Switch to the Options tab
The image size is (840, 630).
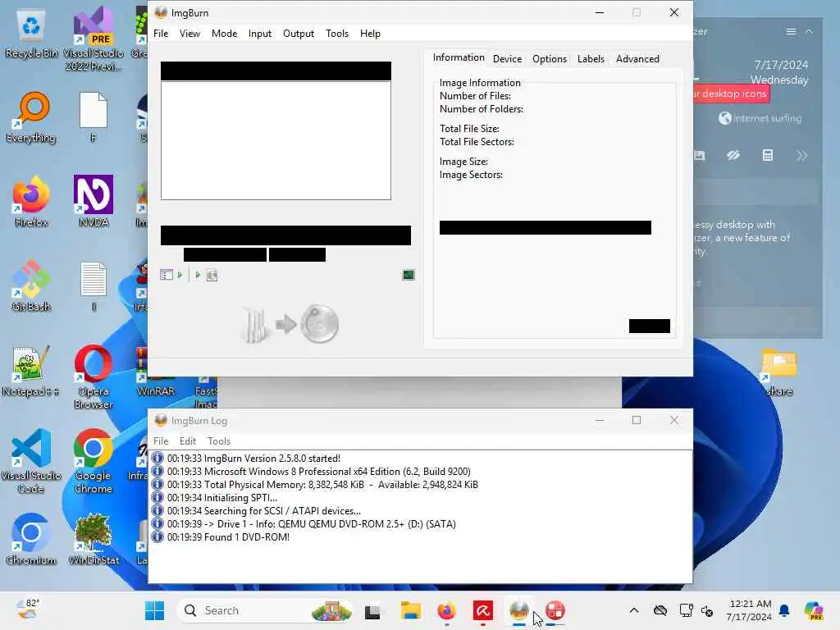tap(550, 59)
